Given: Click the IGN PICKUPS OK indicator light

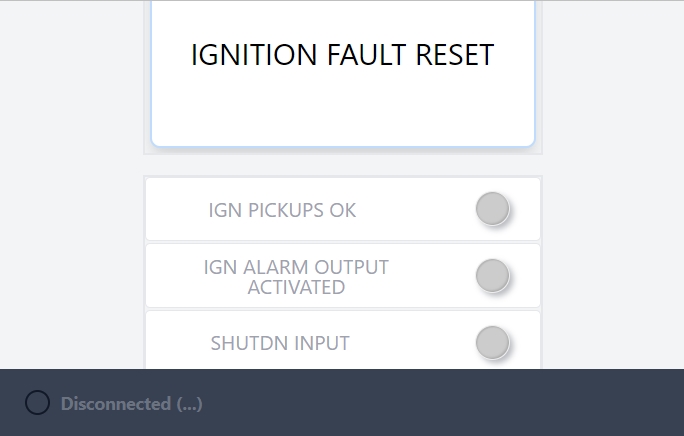Looking at the screenshot, I should click(492, 209).
